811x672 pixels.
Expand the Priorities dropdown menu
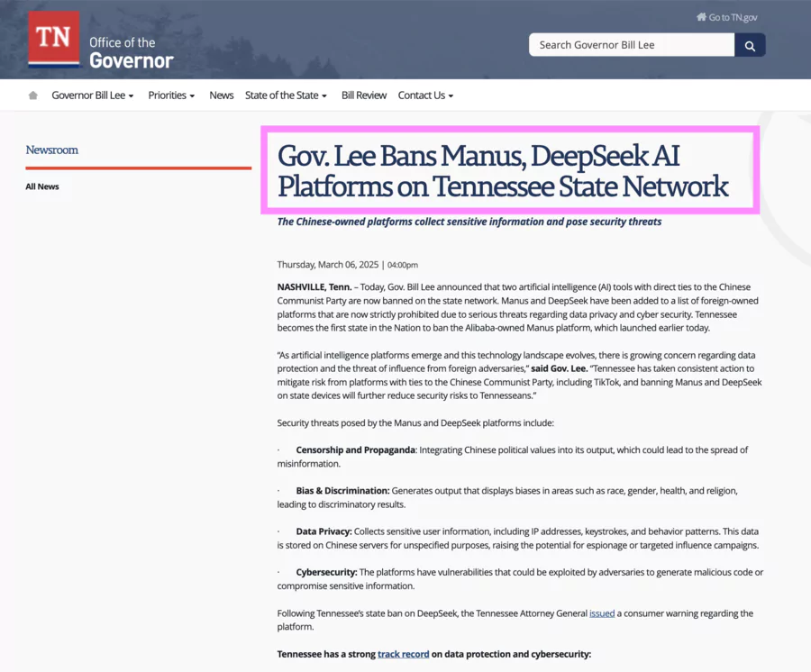point(171,95)
